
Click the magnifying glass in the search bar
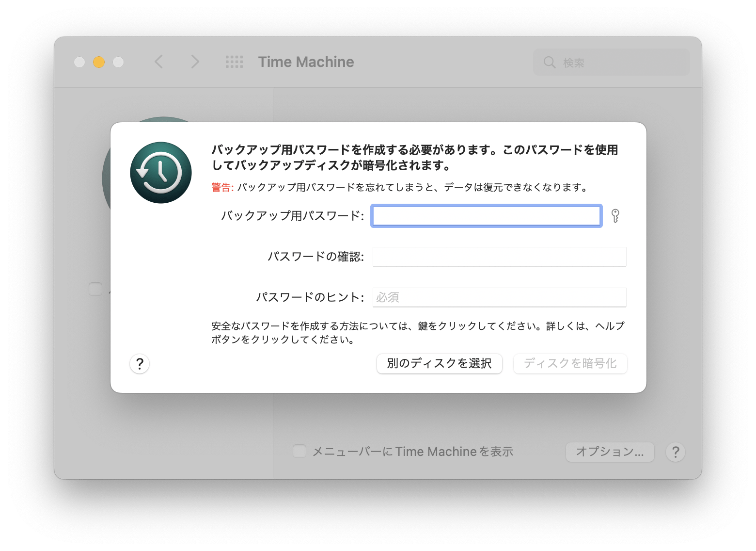click(549, 62)
